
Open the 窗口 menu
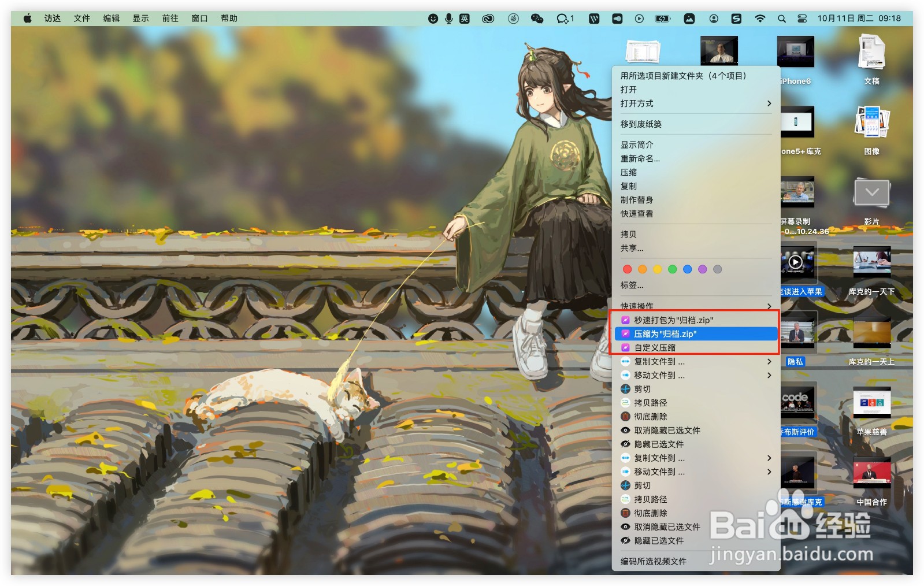tap(200, 18)
